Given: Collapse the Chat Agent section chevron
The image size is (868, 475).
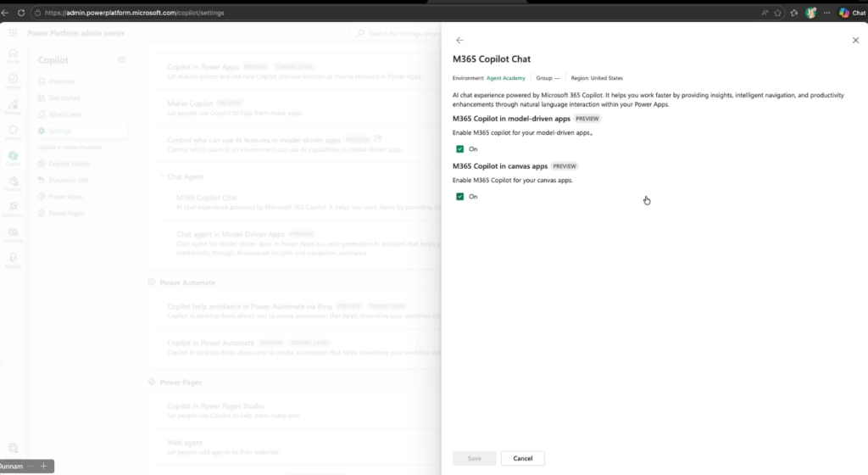Looking at the screenshot, I should 162,176.
